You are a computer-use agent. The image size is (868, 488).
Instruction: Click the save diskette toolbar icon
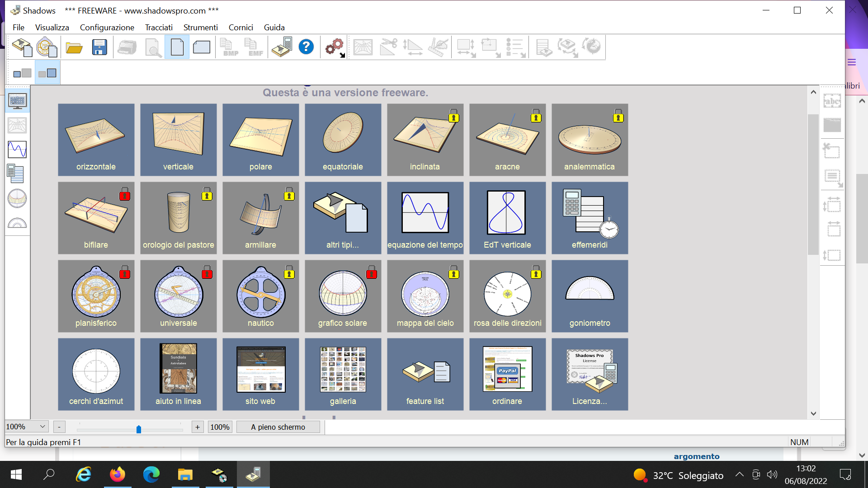click(99, 47)
